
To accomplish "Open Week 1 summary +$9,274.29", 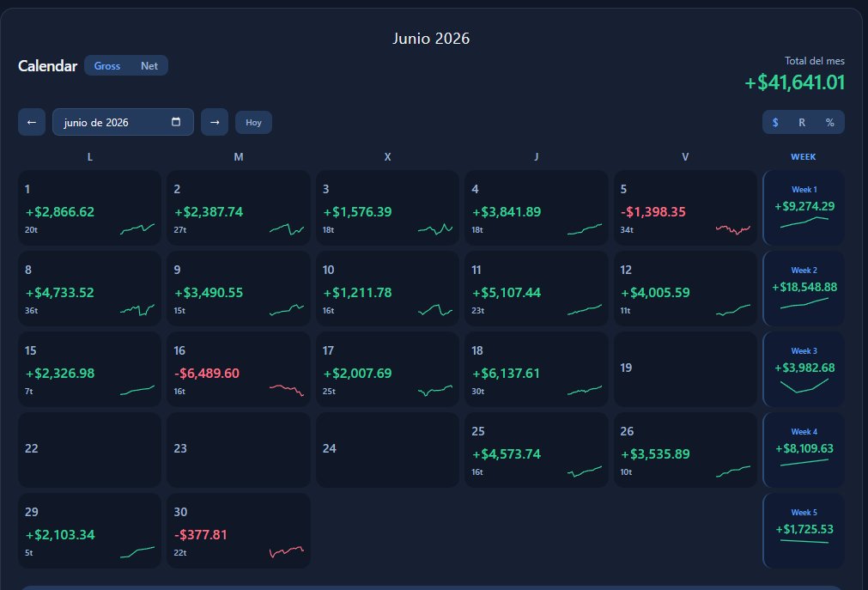I will pos(804,208).
